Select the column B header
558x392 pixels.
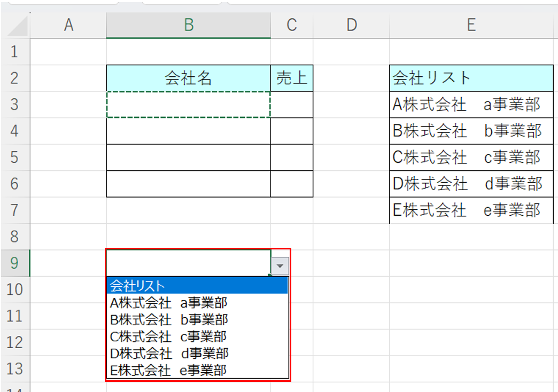[188, 25]
